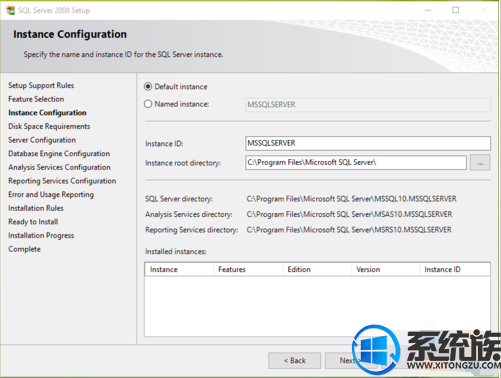The height and width of the screenshot is (378, 501).
Task: Sort installed instances by Instance ID column
Action: (x=455, y=269)
